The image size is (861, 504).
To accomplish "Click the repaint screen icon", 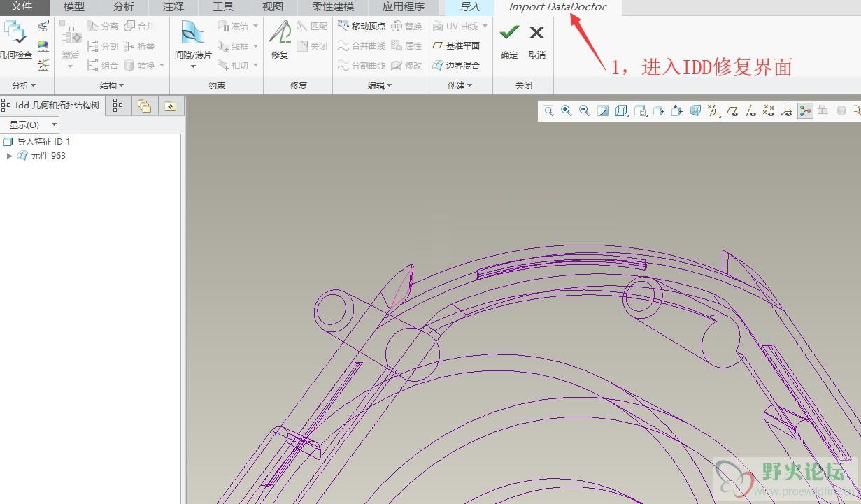I will click(x=602, y=110).
